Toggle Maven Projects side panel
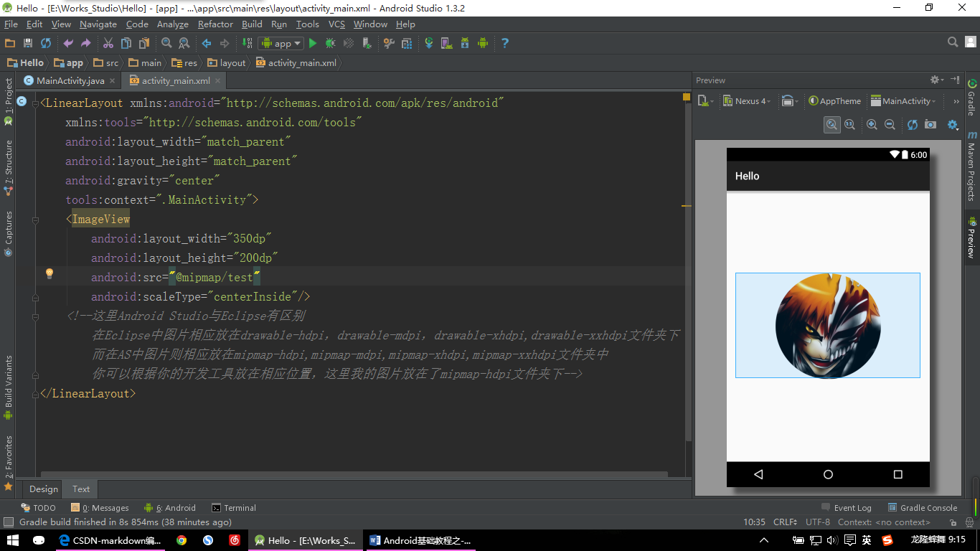Image resolution: width=980 pixels, height=551 pixels. pos(971,166)
